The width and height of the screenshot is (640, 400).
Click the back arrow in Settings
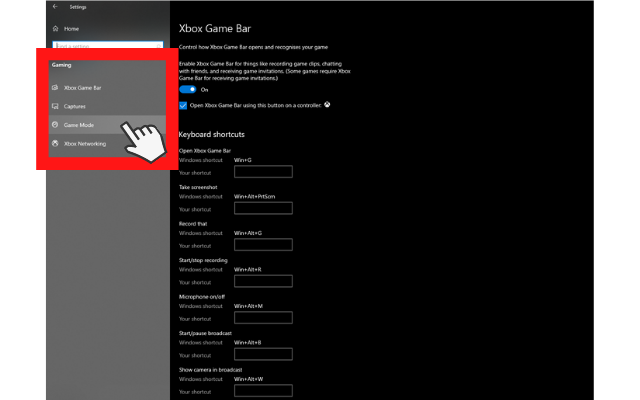55,7
